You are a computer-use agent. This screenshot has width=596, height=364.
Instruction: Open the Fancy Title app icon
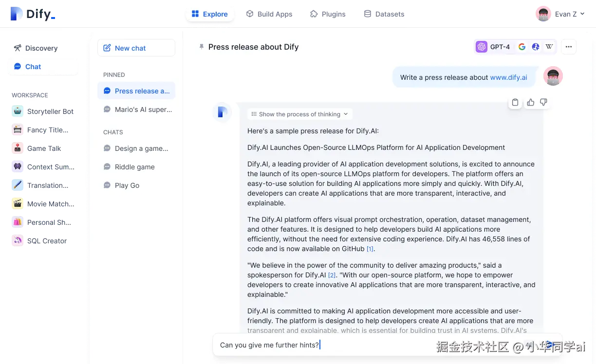click(x=18, y=130)
